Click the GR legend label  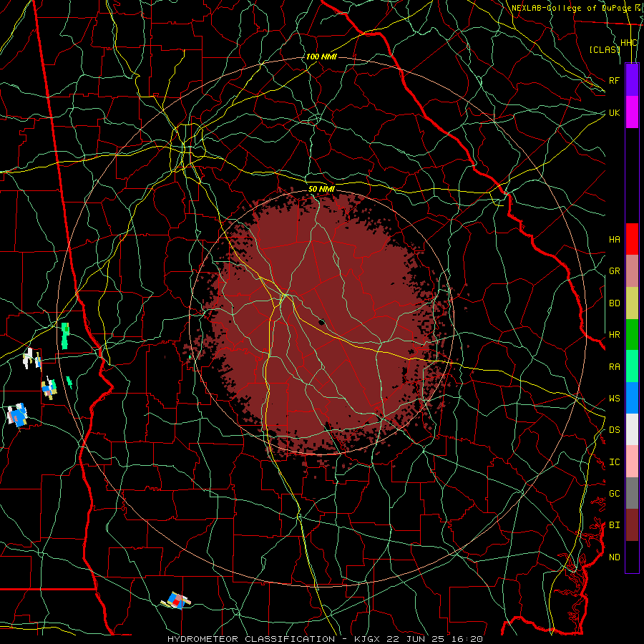tap(614, 271)
